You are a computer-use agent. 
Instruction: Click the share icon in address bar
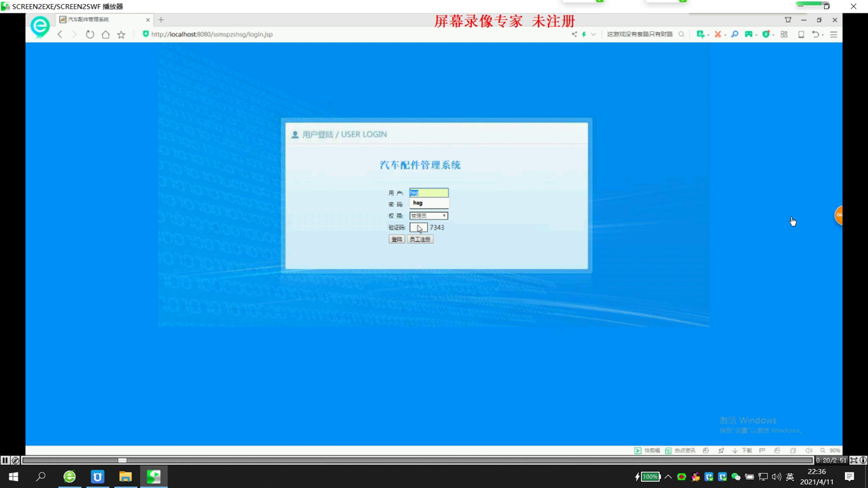(574, 34)
